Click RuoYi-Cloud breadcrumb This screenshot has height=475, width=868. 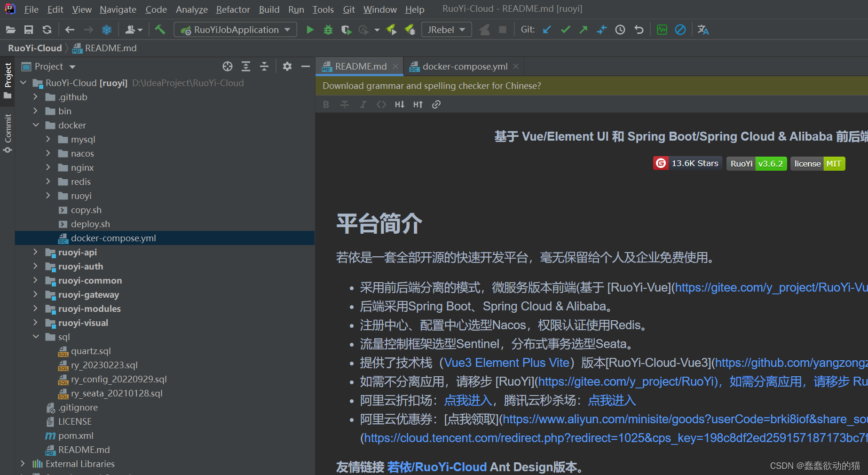pyautogui.click(x=35, y=48)
